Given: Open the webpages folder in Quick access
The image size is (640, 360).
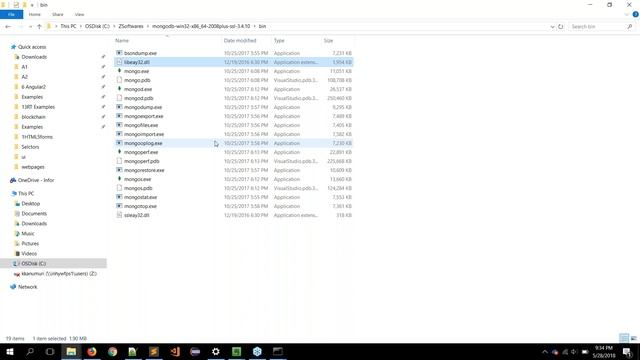Looking at the screenshot, I should [x=33, y=167].
